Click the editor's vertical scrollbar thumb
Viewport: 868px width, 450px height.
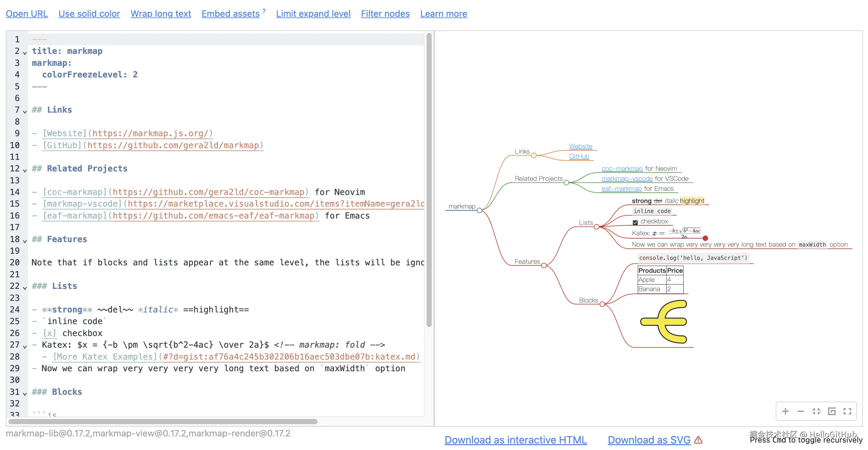(x=429, y=179)
